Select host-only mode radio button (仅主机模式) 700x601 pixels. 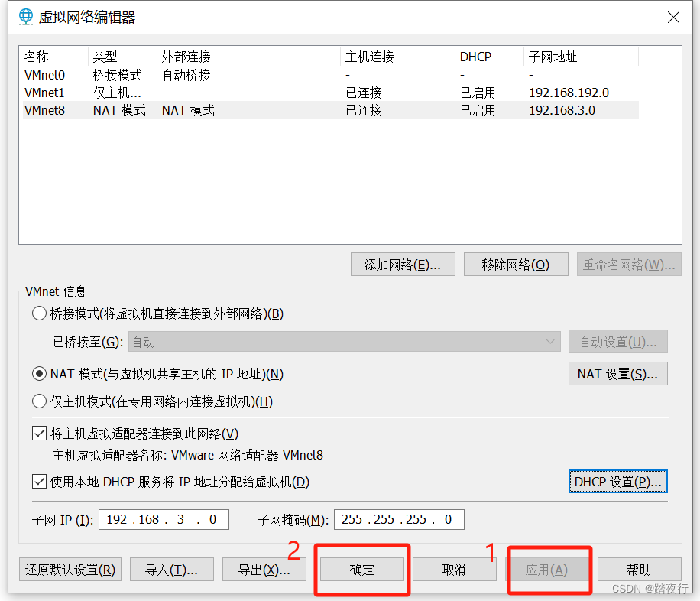pos(39,401)
